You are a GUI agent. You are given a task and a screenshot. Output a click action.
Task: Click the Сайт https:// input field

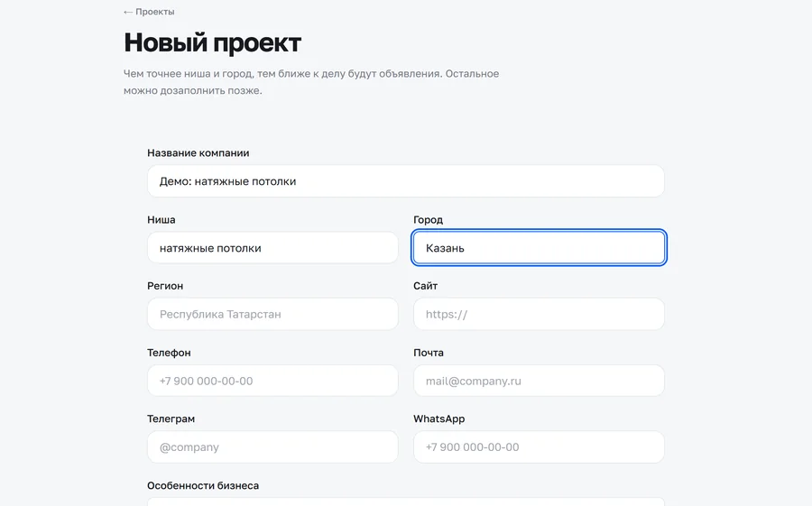[539, 314]
